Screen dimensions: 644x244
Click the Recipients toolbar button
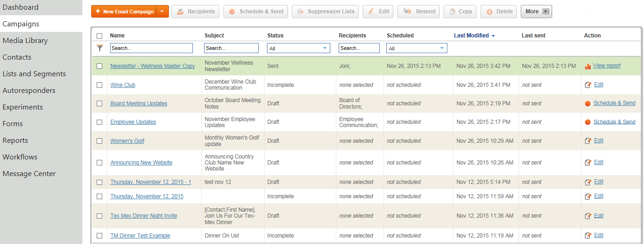point(195,12)
